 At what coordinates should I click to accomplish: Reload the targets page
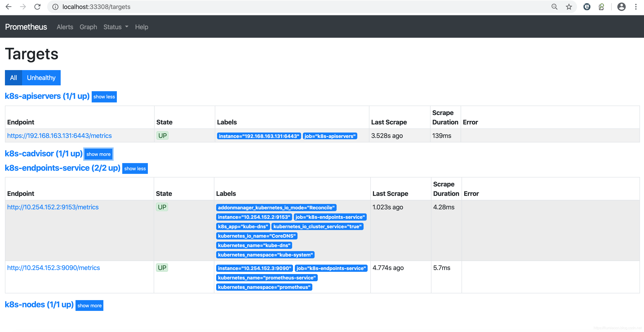pos(38,7)
